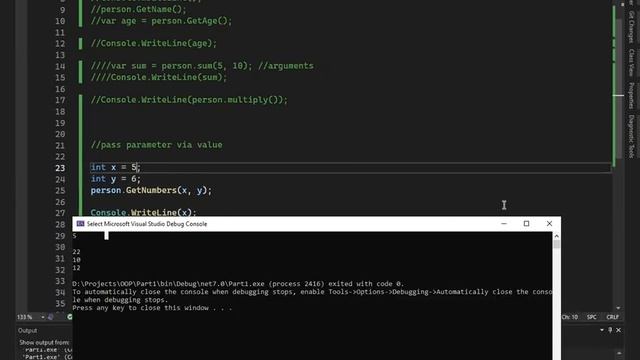
Task: Click the CRLF line ending indicator
Action: (612, 317)
